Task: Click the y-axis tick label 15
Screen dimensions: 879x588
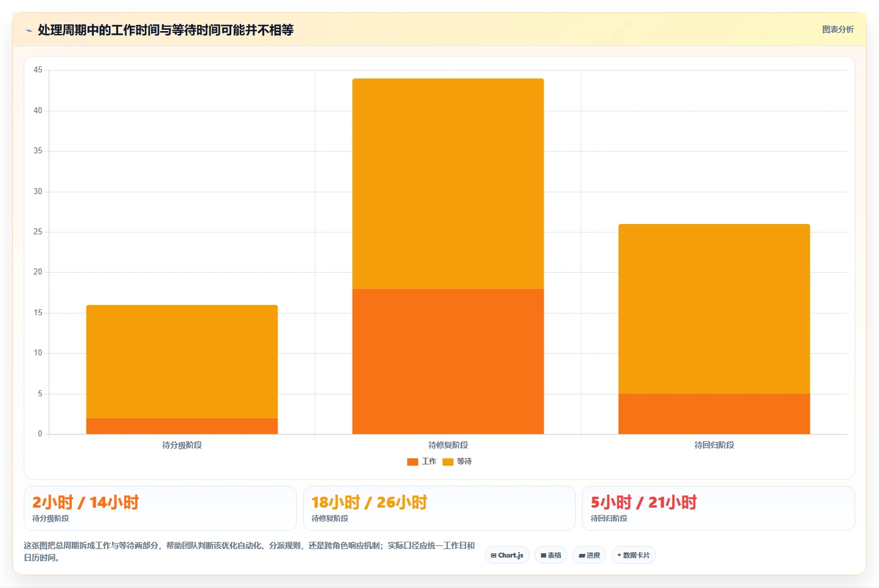Action: tap(38, 313)
